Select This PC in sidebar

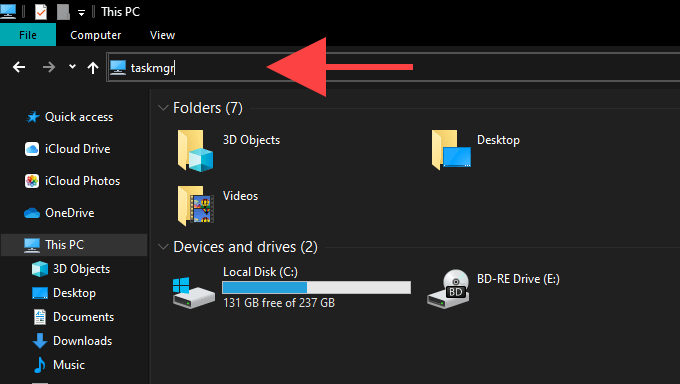pos(74,245)
